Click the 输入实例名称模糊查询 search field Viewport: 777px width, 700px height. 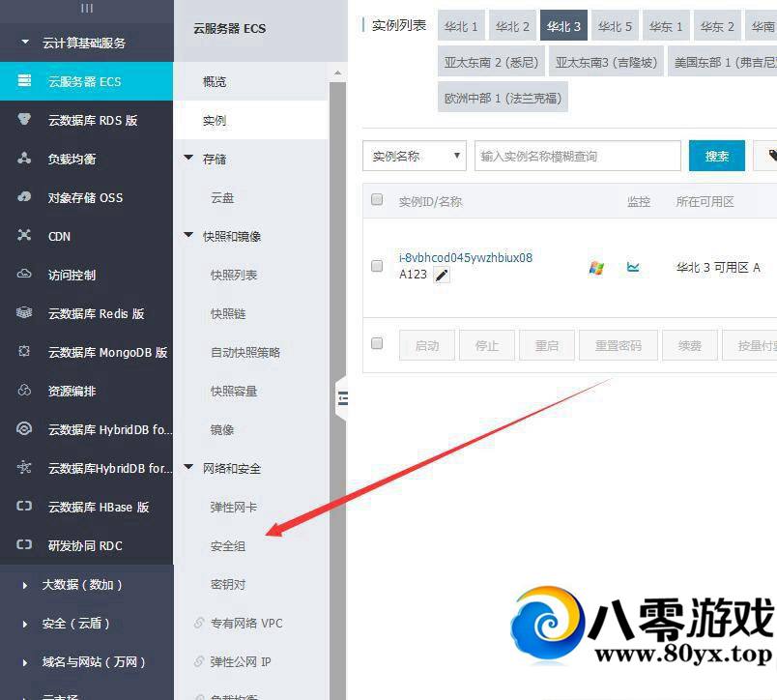point(577,157)
